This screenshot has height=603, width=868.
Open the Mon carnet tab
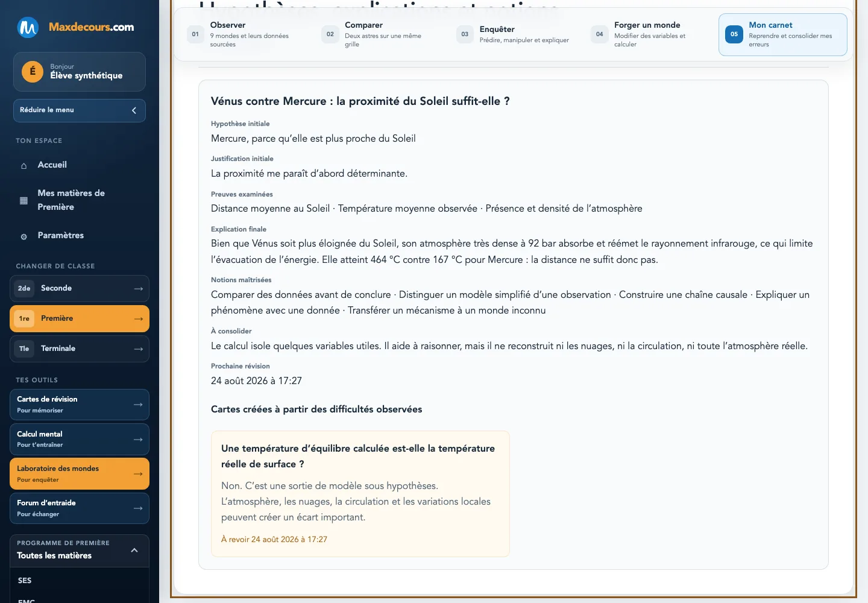click(783, 34)
